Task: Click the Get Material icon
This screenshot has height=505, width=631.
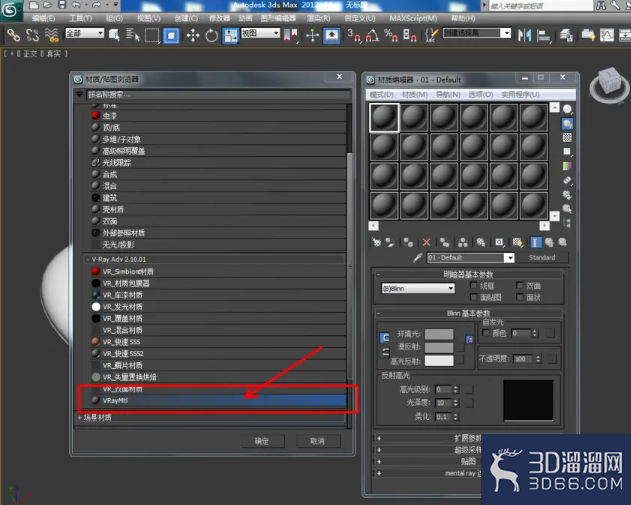Action: tap(376, 242)
